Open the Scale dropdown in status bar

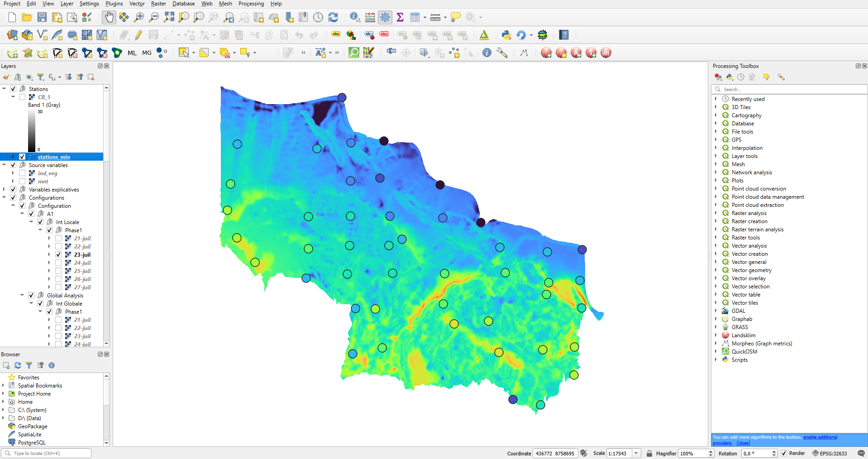(x=636, y=453)
